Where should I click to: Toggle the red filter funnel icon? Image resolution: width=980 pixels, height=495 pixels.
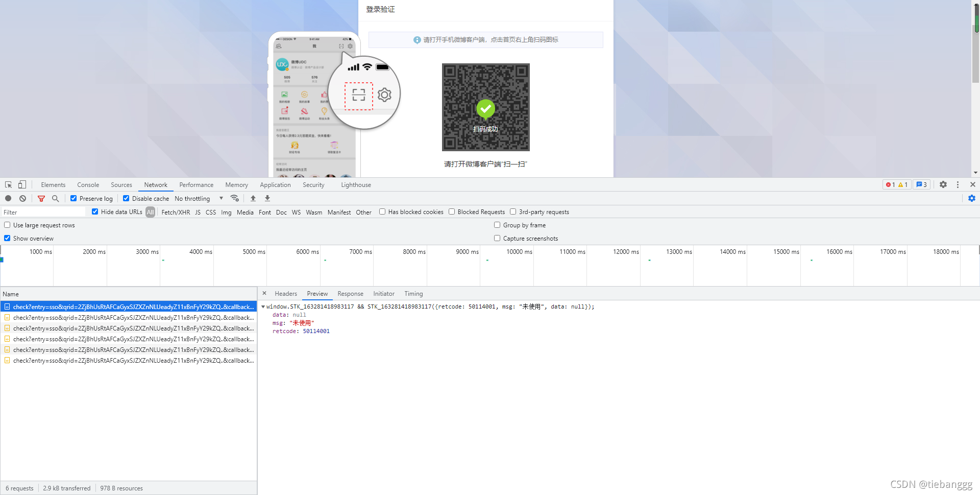point(41,198)
